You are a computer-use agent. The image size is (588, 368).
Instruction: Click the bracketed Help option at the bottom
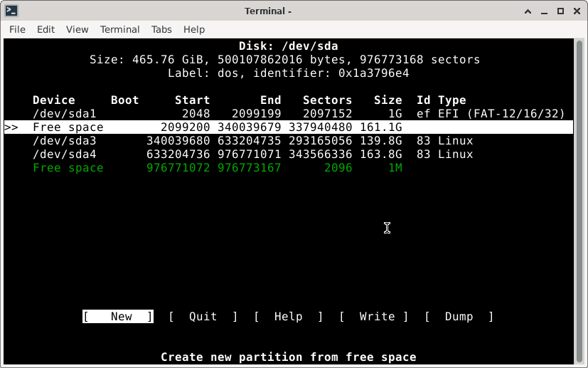pos(288,317)
